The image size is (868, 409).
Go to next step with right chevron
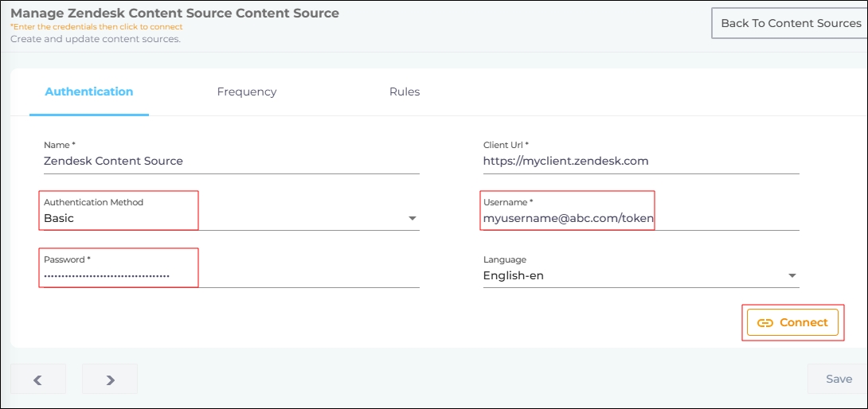[110, 380]
